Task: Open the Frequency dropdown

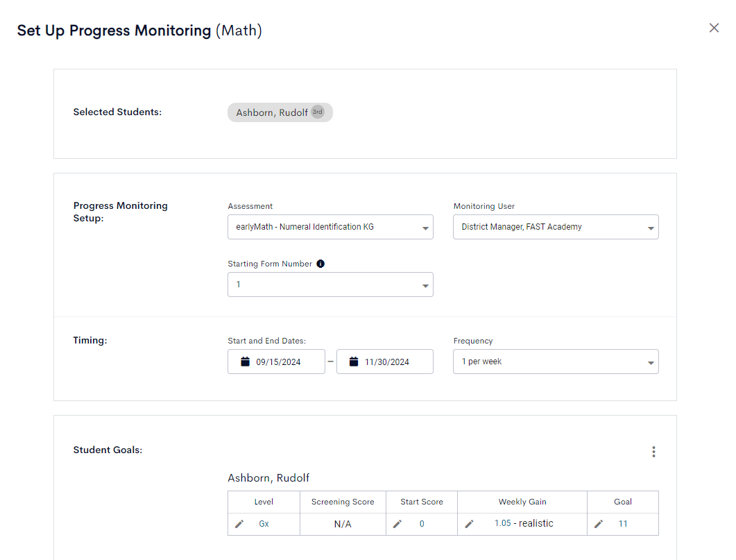Action: pyautogui.click(x=556, y=362)
